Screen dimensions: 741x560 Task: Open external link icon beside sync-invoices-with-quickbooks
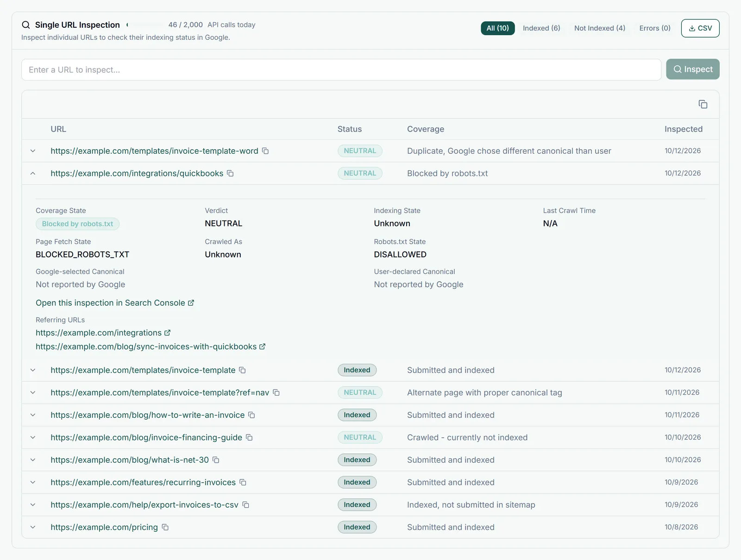pyautogui.click(x=262, y=346)
